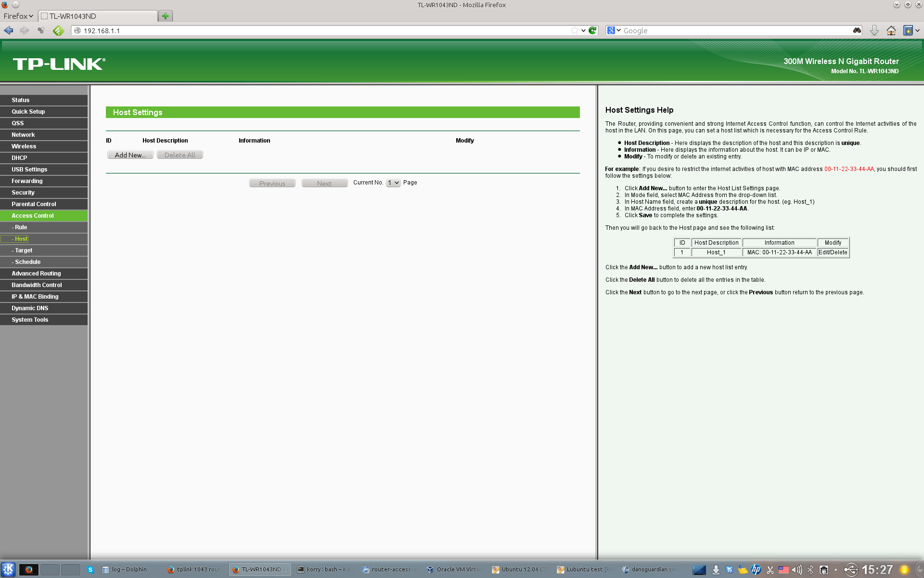Click the Delete All button
This screenshot has width=924, height=578.
coord(180,155)
